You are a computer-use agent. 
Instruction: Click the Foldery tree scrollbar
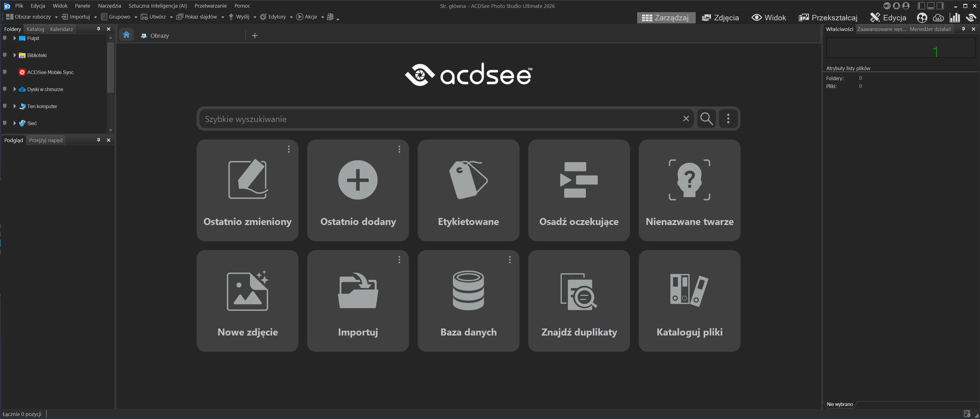[110, 67]
